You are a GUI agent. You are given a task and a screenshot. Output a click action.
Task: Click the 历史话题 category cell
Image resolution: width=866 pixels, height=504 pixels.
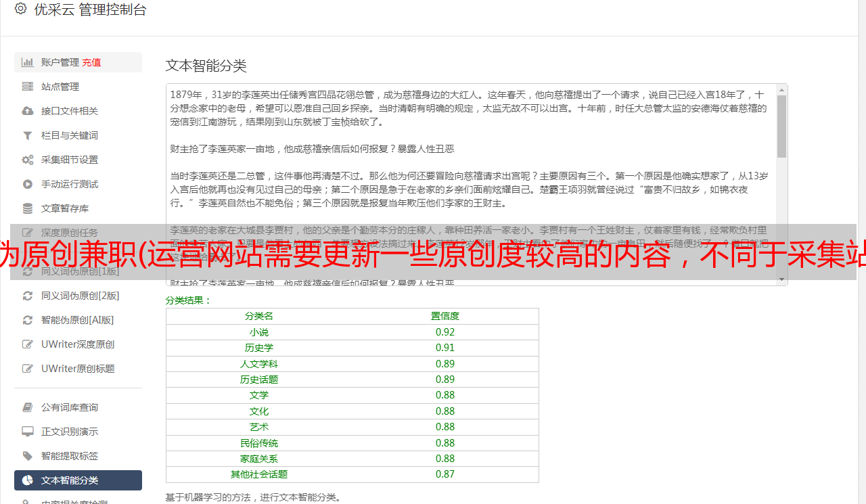click(x=259, y=380)
